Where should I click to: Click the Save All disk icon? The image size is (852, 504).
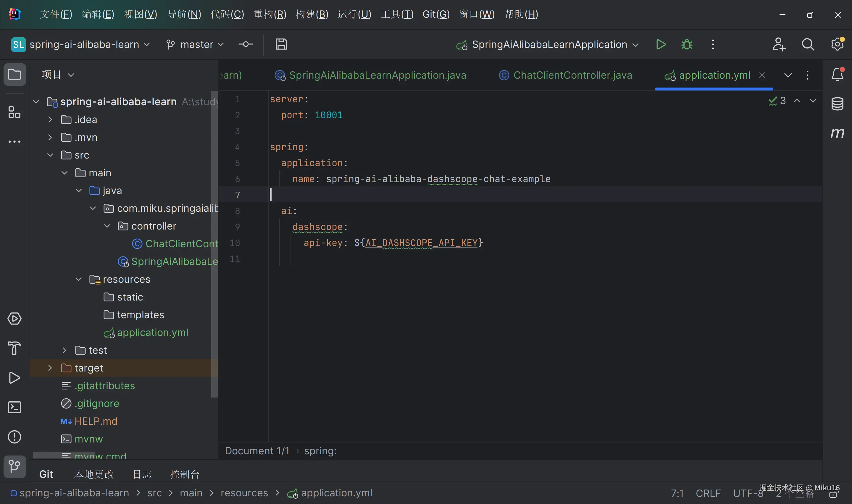pos(281,44)
